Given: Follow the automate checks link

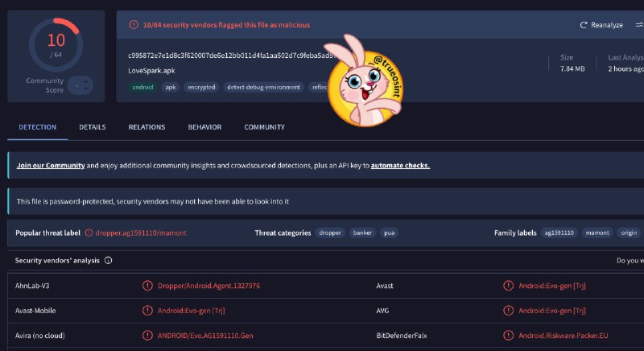Looking at the screenshot, I should (400, 166).
